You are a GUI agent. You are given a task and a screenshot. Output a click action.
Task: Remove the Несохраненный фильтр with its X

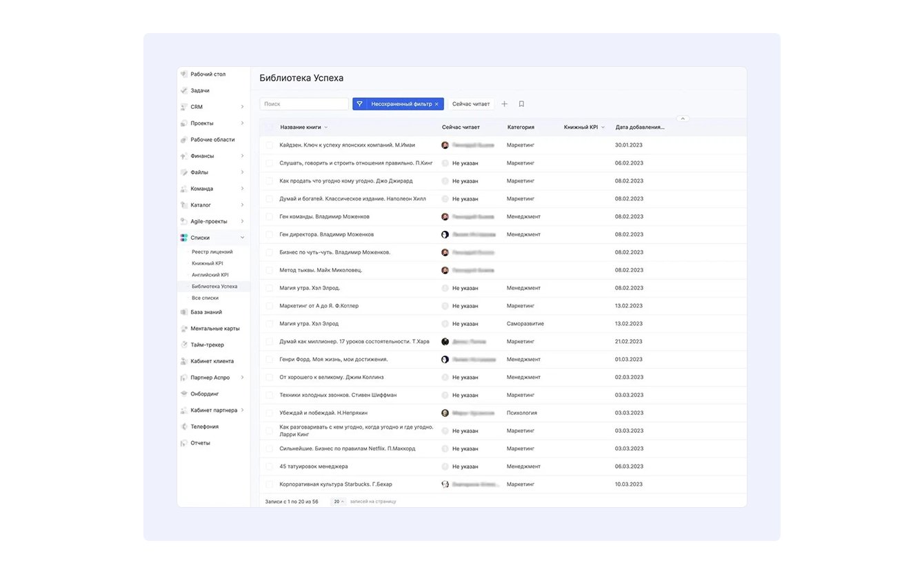point(436,104)
